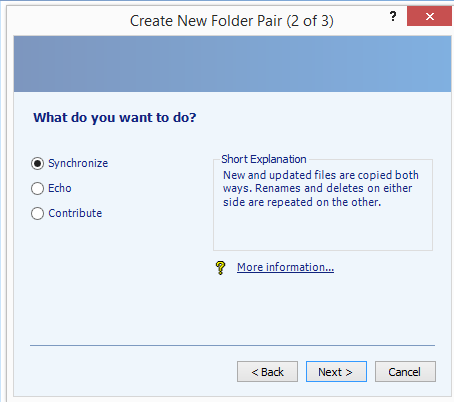
Task: Click the Echo option label text
Action: pos(60,188)
